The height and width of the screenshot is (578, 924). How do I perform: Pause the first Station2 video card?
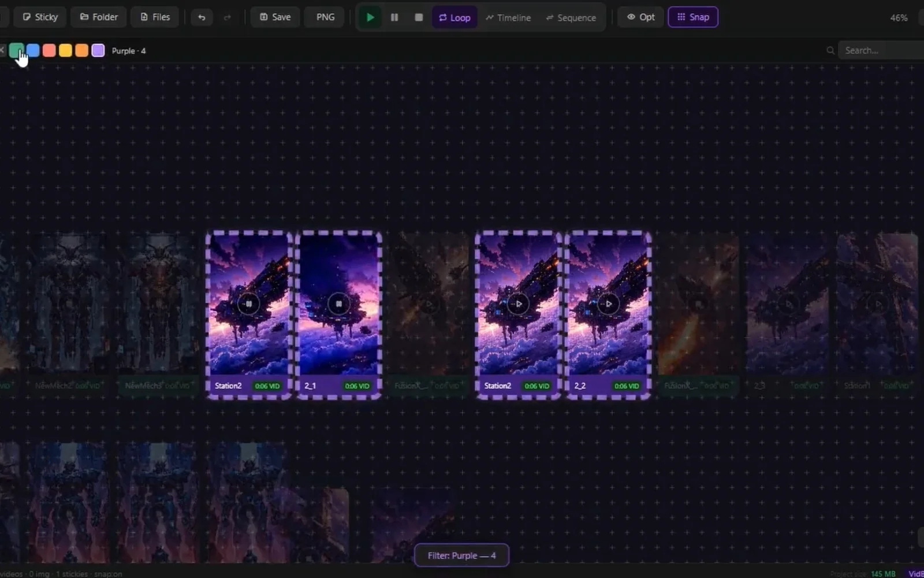(x=248, y=303)
